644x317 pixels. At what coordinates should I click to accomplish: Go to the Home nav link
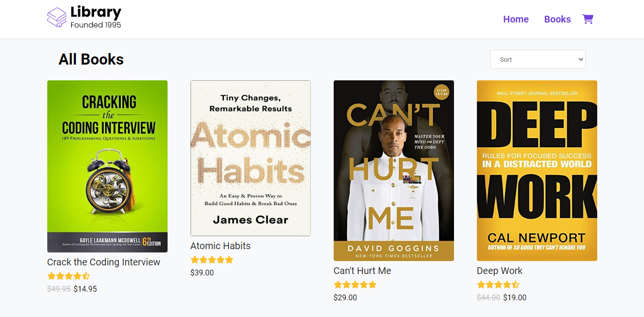(516, 19)
